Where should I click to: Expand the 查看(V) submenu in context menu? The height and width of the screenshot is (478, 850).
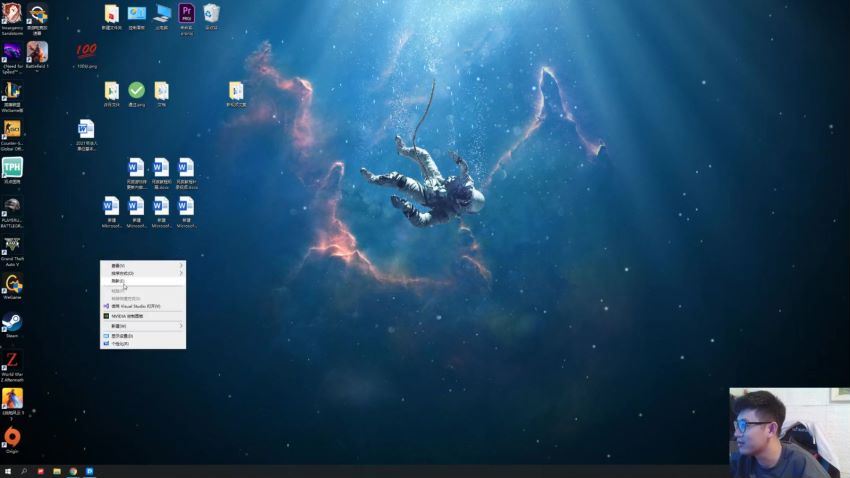tap(143, 266)
